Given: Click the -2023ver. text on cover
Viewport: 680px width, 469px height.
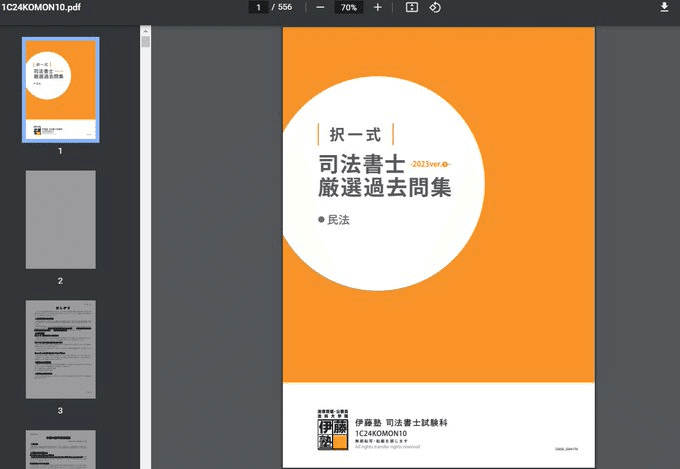Looking at the screenshot, I should point(429,164).
